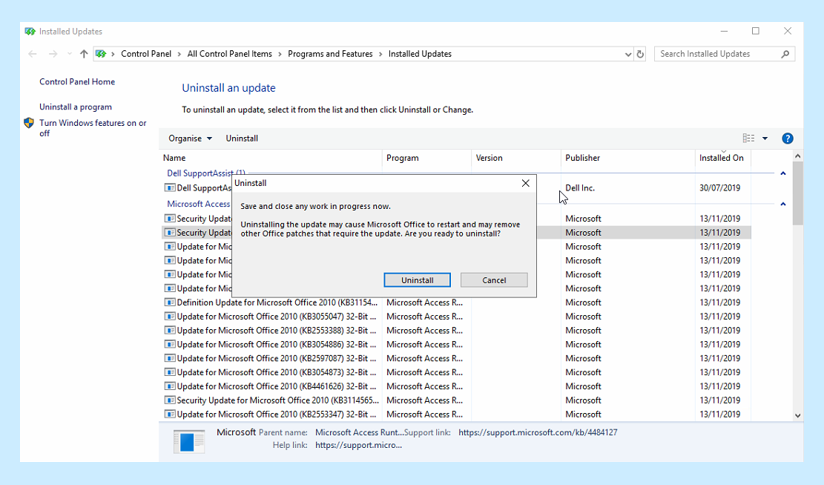Click All Control Panel Items breadcrumb
Image resolution: width=824 pixels, height=485 pixels.
tap(230, 54)
